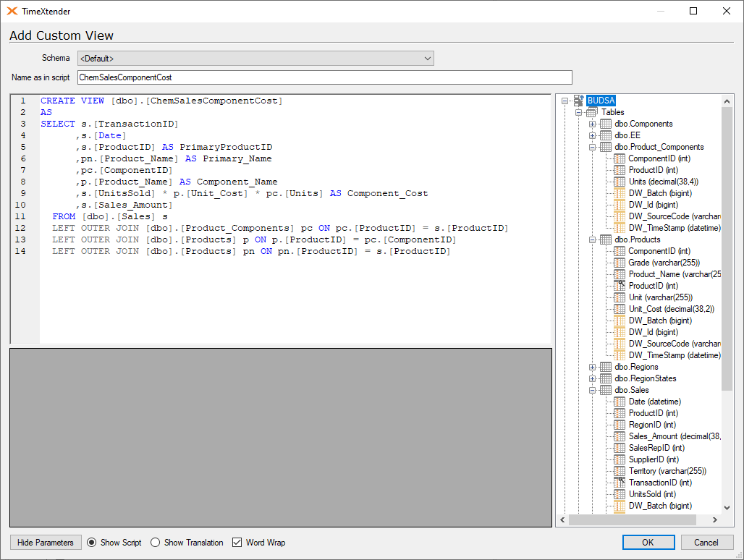Select the BUDSA tree item

point(601,101)
